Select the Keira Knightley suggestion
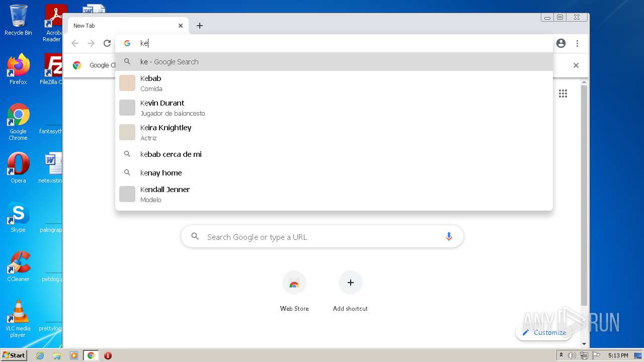Viewport: 644px width, 362px height. pyautogui.click(x=334, y=132)
